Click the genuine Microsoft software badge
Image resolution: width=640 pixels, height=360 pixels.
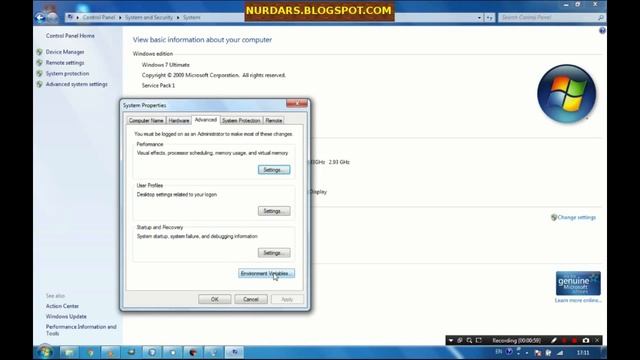[x=578, y=283]
